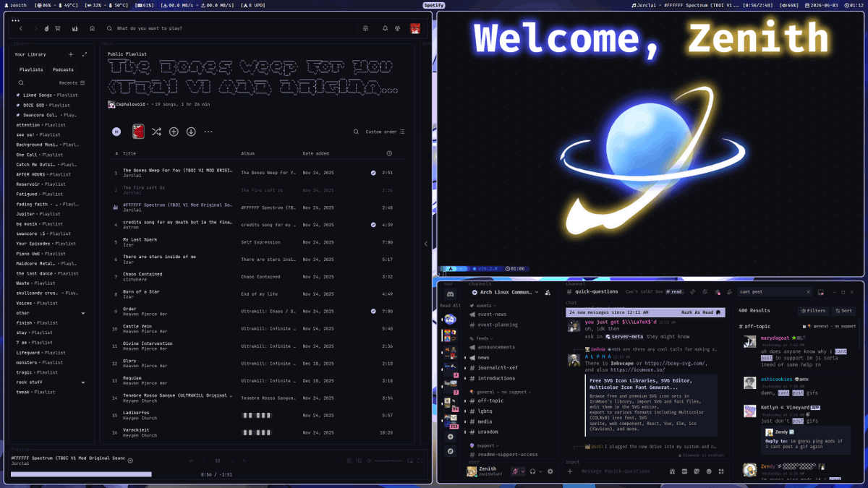Image resolution: width=868 pixels, height=488 pixels.
Task: Click Spotify workspace label in top bar
Action: click(x=434, y=5)
